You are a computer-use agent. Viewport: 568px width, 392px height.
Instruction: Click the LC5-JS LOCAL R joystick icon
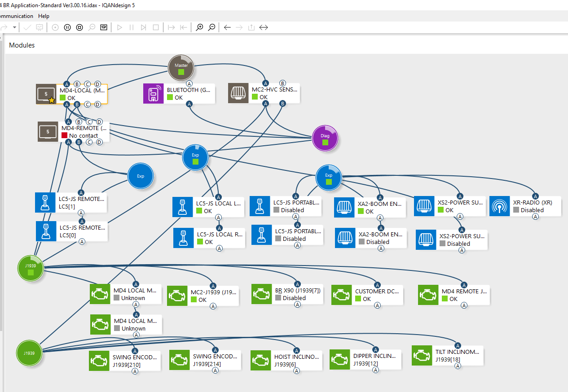(184, 238)
